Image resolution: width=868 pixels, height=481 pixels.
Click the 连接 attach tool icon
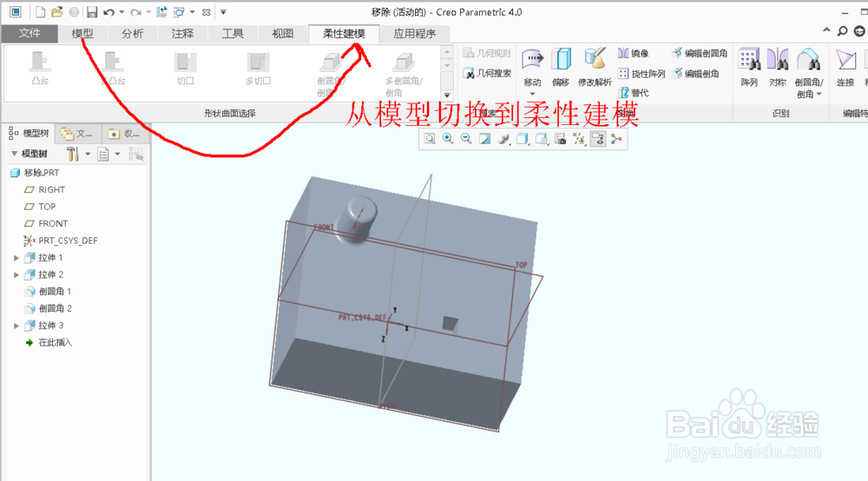click(x=845, y=59)
